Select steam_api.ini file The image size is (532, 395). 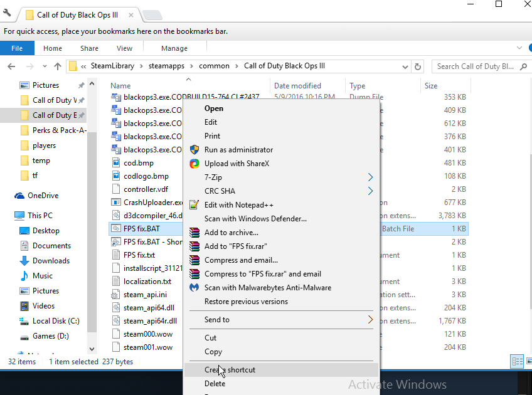point(145,295)
